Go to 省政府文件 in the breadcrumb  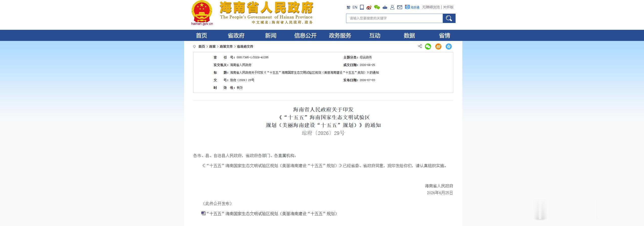click(245, 46)
